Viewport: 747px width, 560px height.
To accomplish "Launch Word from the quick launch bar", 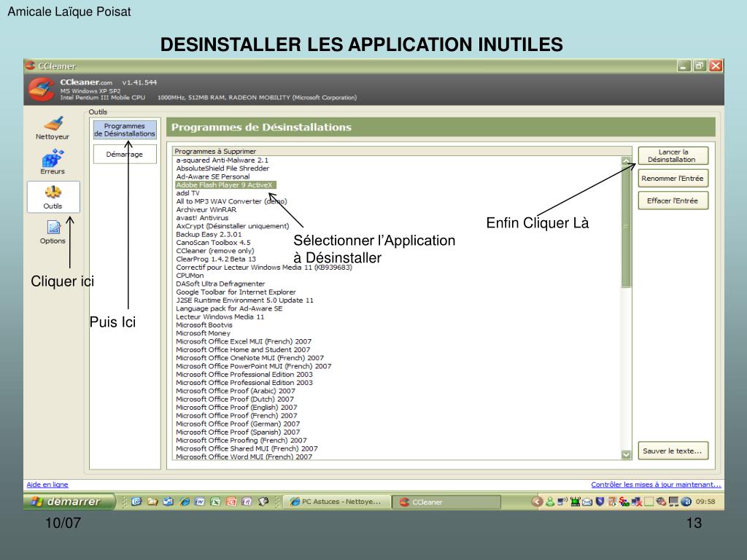I will pos(200,502).
